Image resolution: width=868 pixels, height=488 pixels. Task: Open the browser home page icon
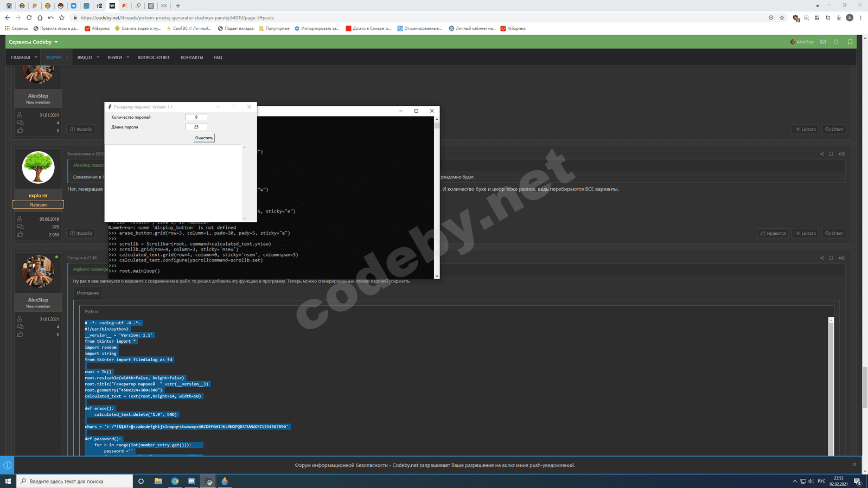point(40,17)
